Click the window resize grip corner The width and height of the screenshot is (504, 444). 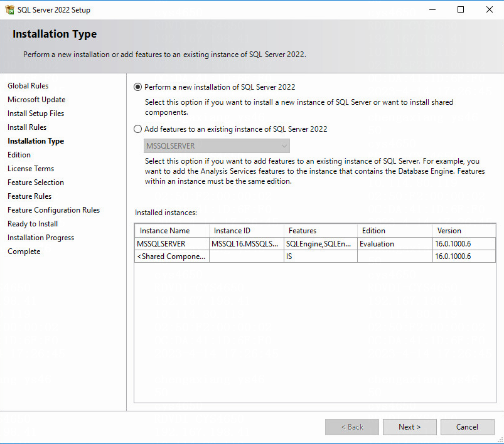[x=500, y=440]
